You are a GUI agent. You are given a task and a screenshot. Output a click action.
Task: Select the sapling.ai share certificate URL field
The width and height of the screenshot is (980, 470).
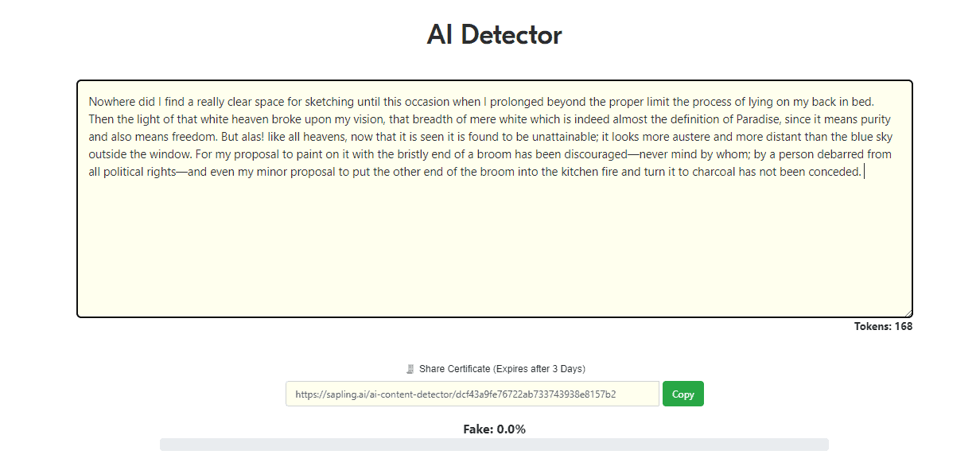472,394
